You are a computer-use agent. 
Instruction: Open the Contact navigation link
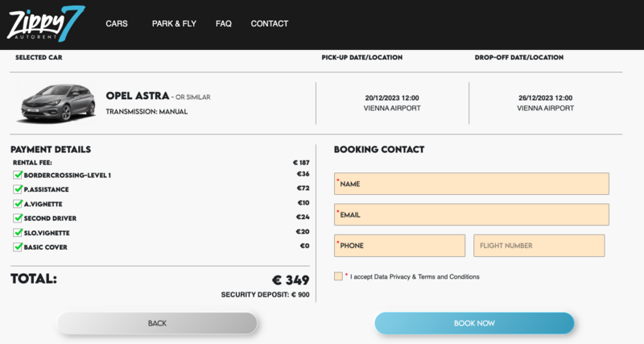[x=270, y=24]
